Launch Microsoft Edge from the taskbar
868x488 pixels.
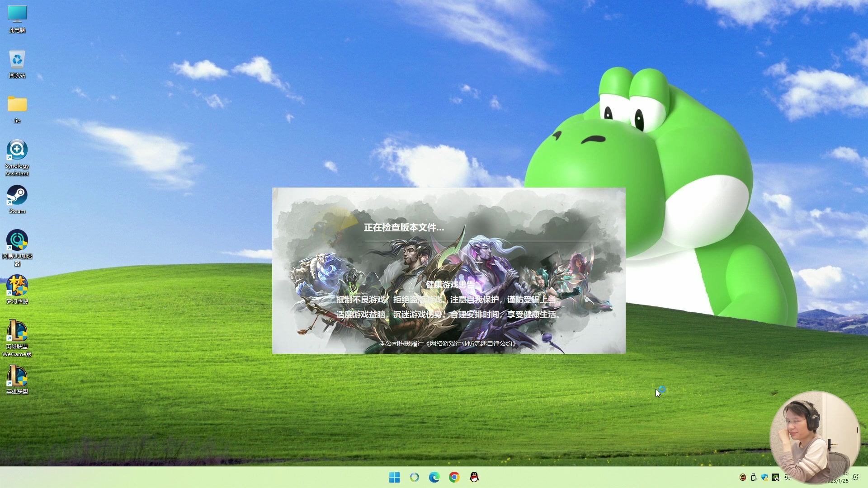point(434,477)
